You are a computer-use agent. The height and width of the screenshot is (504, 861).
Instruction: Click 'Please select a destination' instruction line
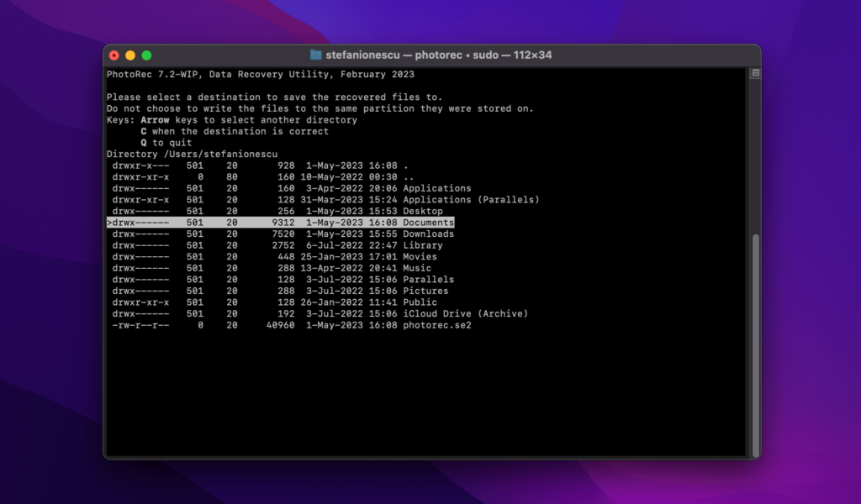tap(275, 97)
